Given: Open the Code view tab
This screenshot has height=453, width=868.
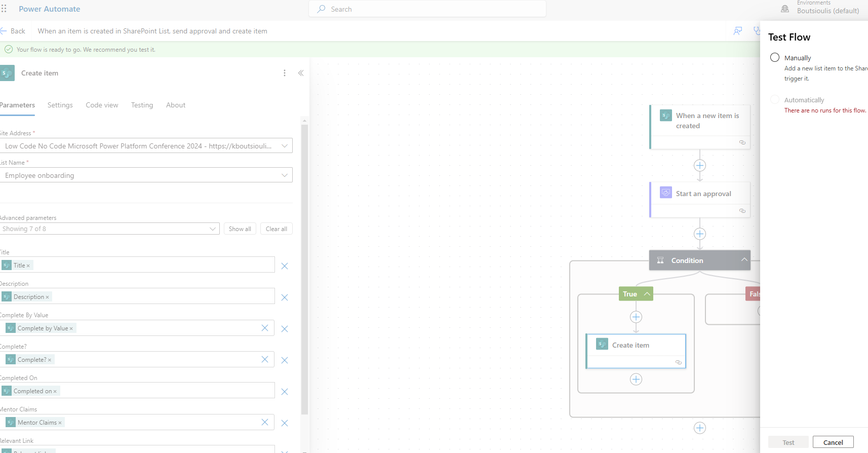Looking at the screenshot, I should pos(102,105).
